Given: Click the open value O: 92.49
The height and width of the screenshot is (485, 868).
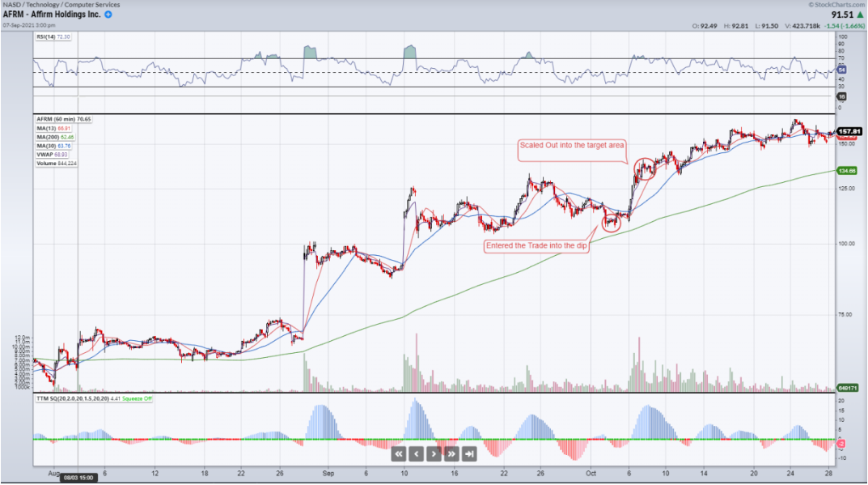Looking at the screenshot, I should pyautogui.click(x=705, y=26).
